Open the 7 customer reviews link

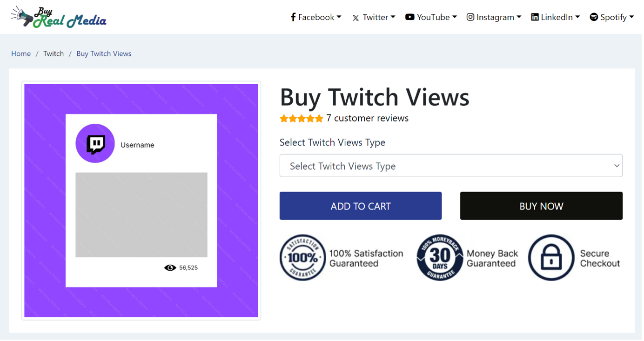click(367, 118)
